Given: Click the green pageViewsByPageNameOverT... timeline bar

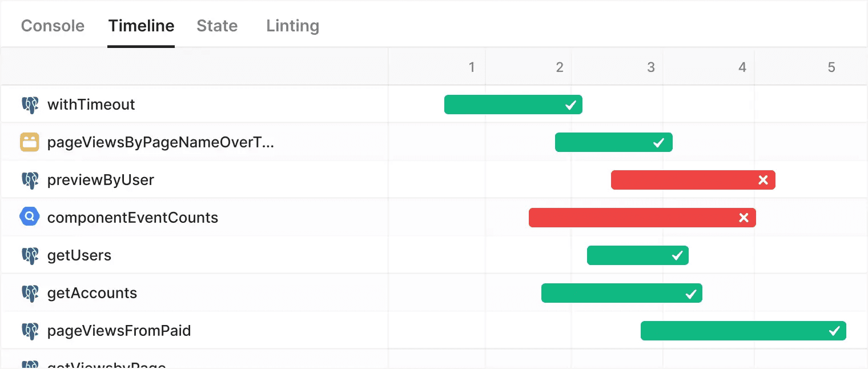Looking at the screenshot, I should (614, 142).
